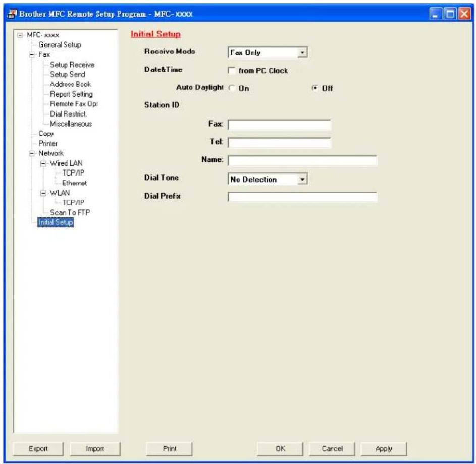Screen dimensions: 476x464
Task: Enable the from PC Clock checkbox
Action: [231, 71]
